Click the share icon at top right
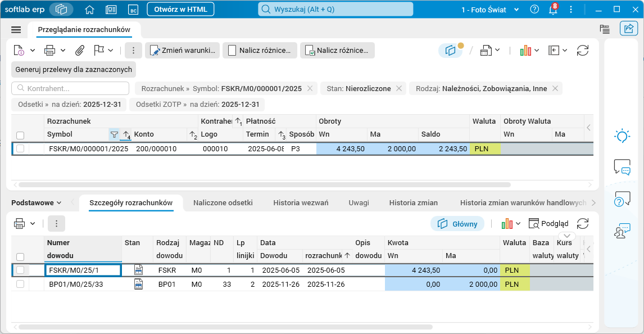The width and height of the screenshot is (644, 334). (x=628, y=28)
